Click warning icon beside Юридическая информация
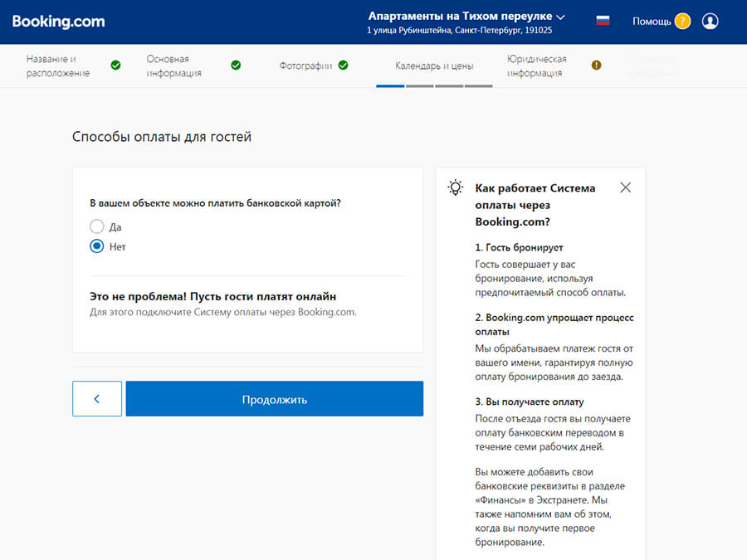 click(596, 66)
